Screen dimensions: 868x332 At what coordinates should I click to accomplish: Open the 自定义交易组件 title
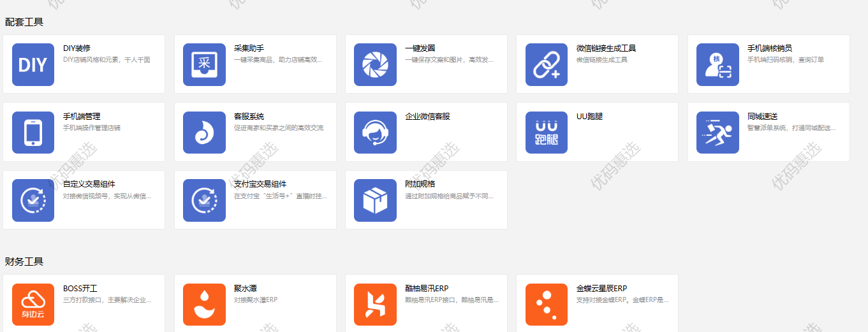(89, 184)
